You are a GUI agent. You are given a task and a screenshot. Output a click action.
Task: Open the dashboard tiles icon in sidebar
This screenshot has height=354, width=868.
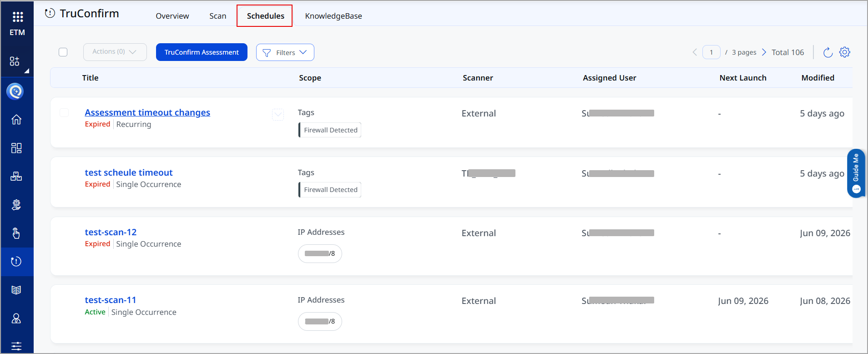[x=16, y=148]
